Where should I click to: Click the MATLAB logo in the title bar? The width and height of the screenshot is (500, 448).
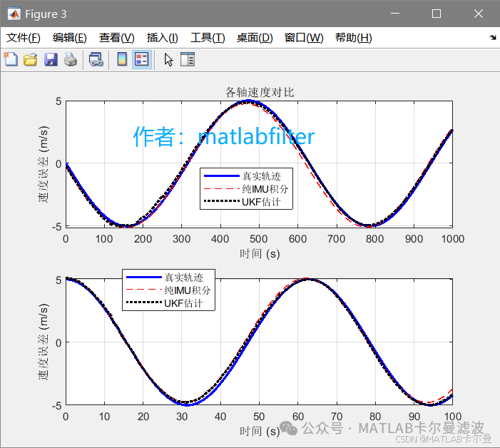coord(14,14)
